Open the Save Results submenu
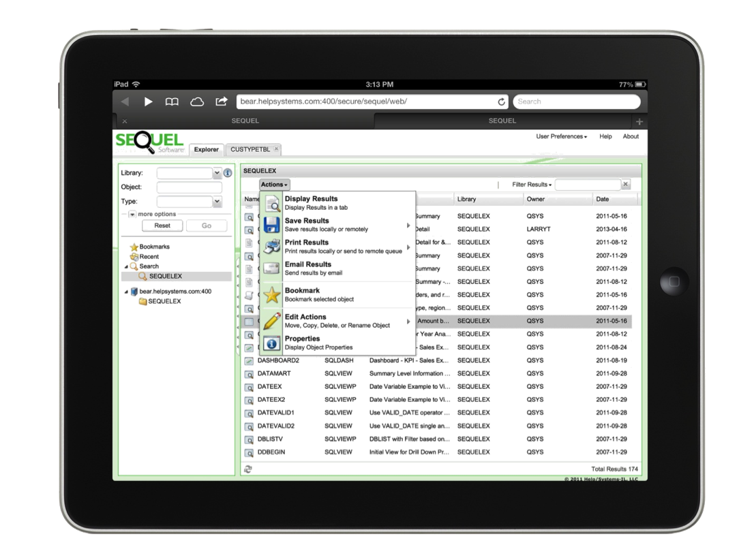This screenshot has width=754, height=560. [338, 225]
